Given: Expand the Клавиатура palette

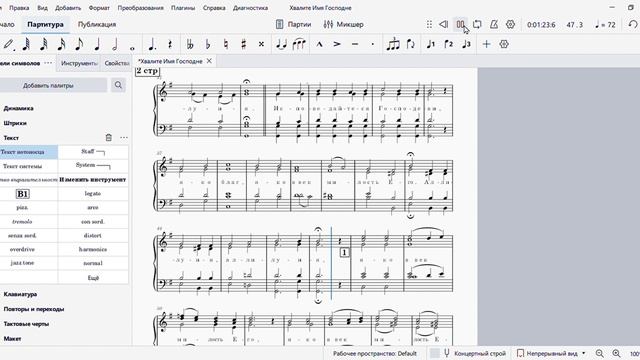Looking at the screenshot, I should click(20, 294).
